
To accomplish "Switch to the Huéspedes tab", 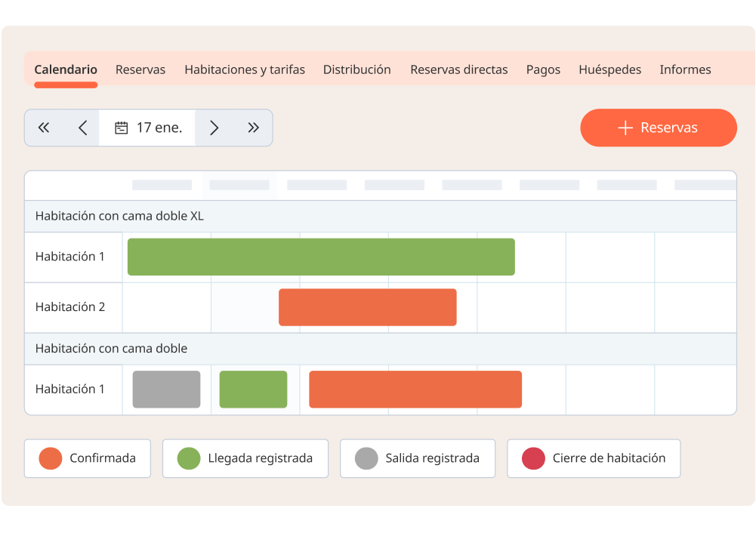I will pyautogui.click(x=609, y=69).
